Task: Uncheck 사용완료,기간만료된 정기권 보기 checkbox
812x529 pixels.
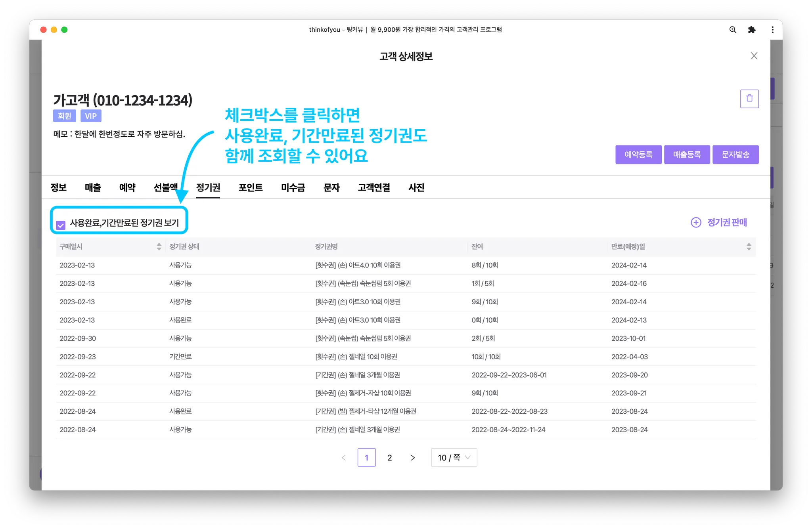Action: click(61, 225)
